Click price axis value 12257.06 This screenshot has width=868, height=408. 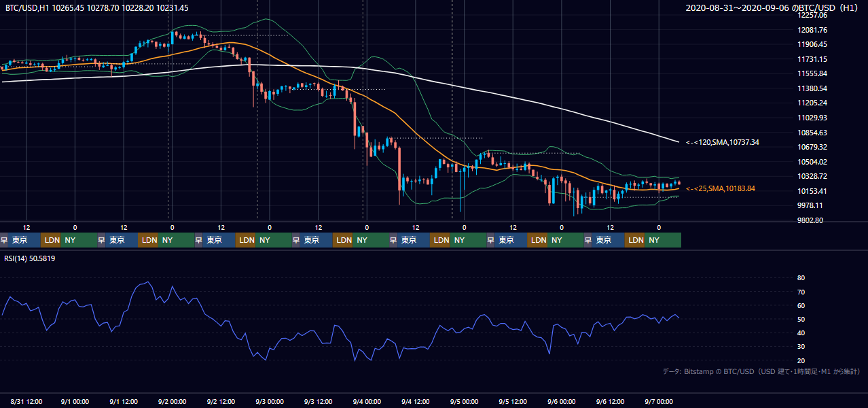812,15
